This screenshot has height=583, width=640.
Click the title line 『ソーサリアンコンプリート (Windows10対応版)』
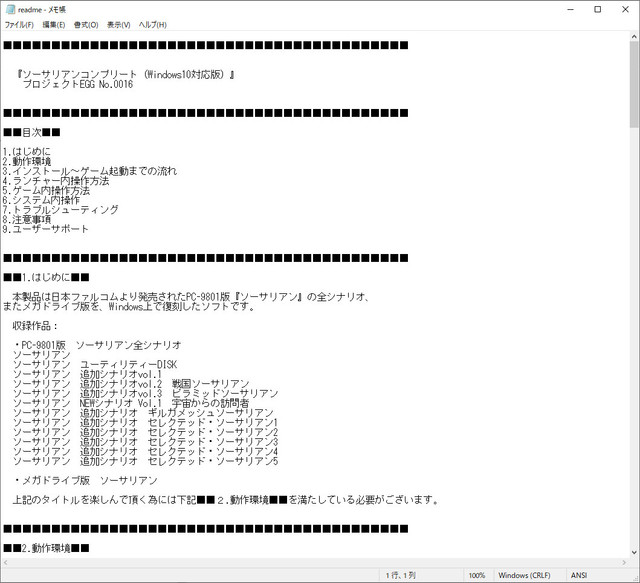(126, 75)
